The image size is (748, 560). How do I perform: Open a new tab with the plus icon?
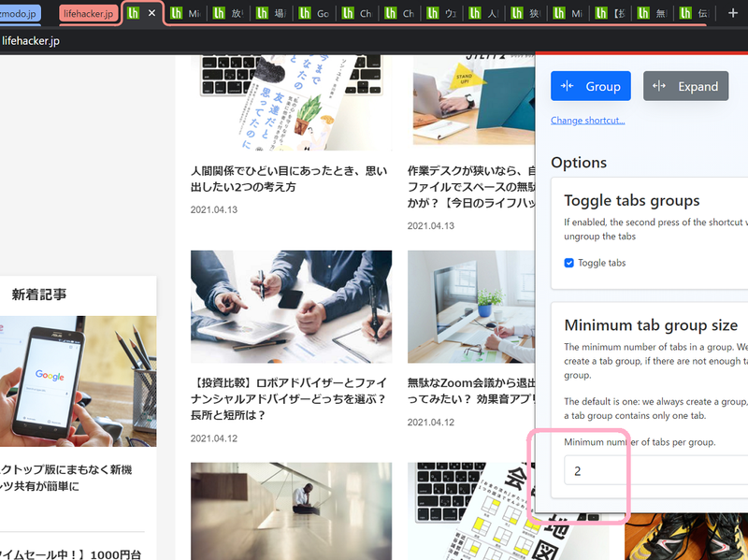733,13
